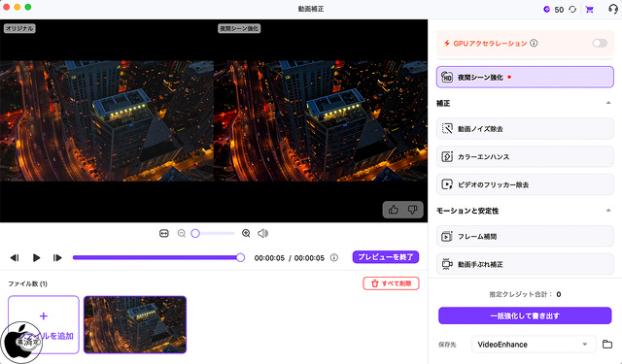This screenshot has height=364, width=622.
Task: Select the フレーム補間 option
Action: click(x=525, y=237)
